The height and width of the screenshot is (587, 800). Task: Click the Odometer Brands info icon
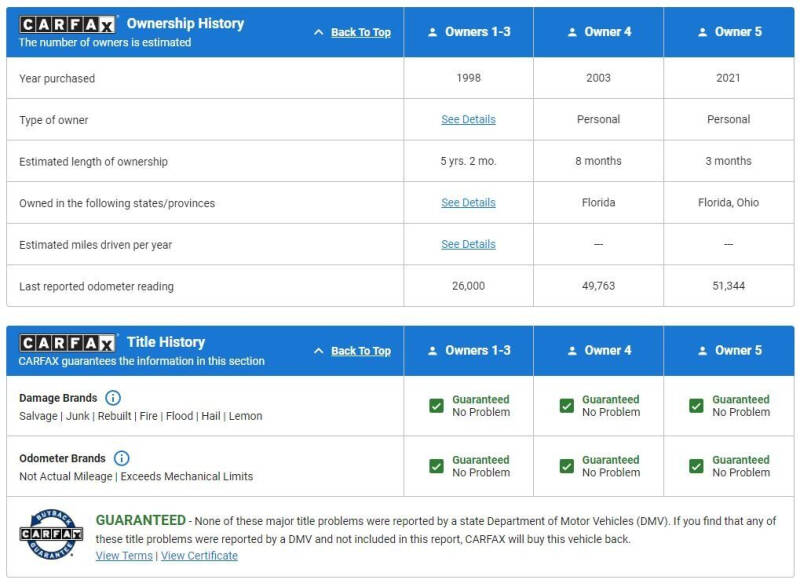[121, 458]
